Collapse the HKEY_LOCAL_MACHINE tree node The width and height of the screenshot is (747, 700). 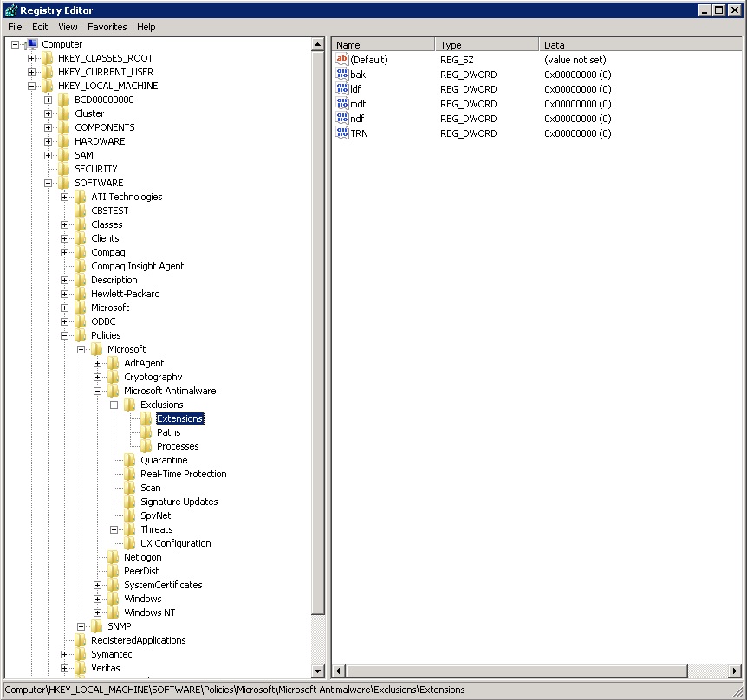(x=32, y=86)
